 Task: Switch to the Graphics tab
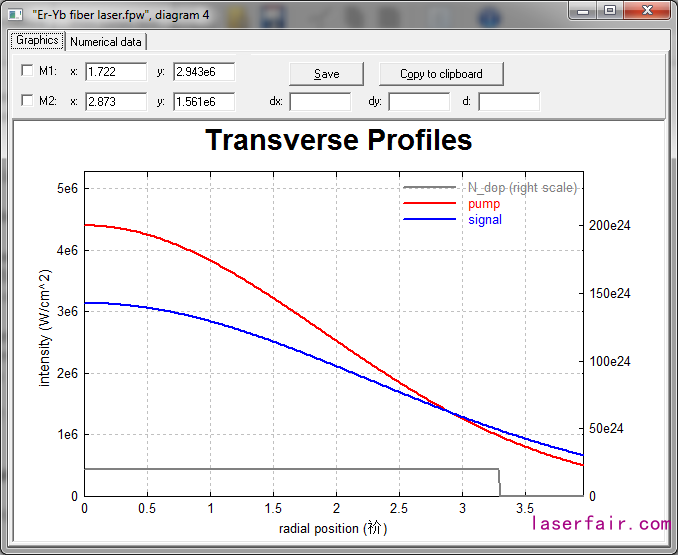[37, 41]
